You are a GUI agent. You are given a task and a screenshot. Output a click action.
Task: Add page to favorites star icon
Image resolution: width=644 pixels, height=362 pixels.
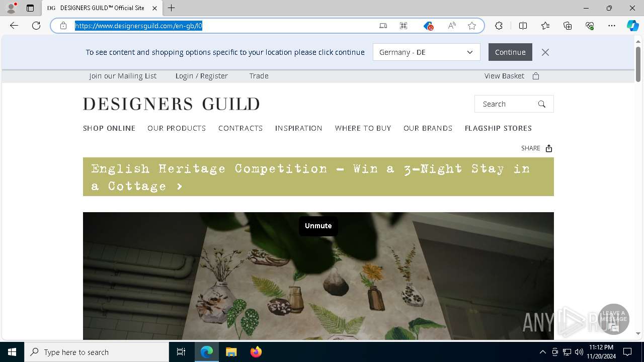(472, 26)
